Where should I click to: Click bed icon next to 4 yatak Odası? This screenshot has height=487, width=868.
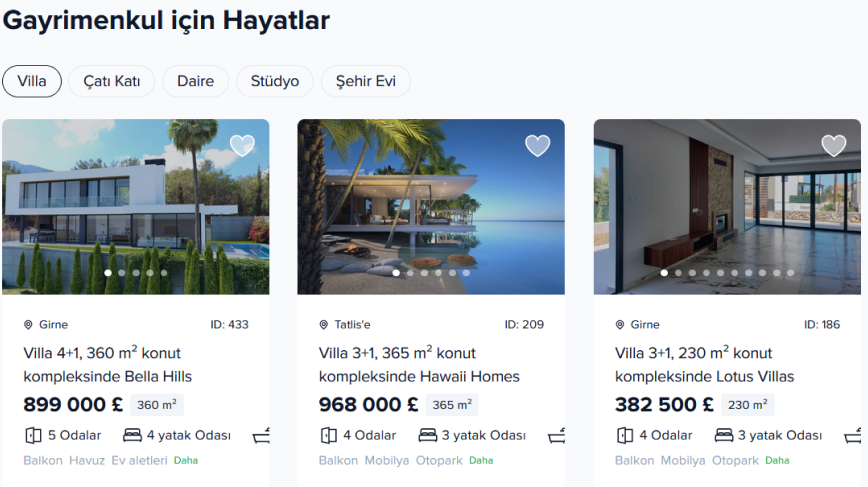point(132,435)
